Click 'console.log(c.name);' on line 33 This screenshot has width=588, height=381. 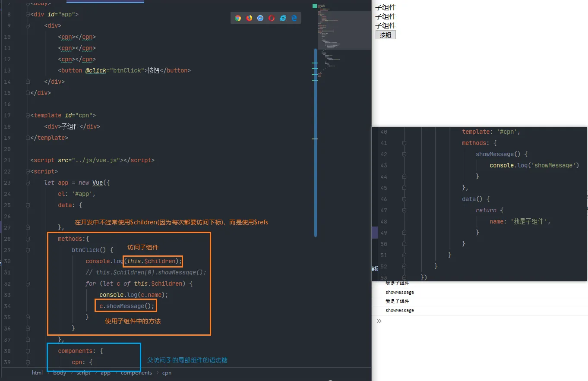click(x=134, y=295)
